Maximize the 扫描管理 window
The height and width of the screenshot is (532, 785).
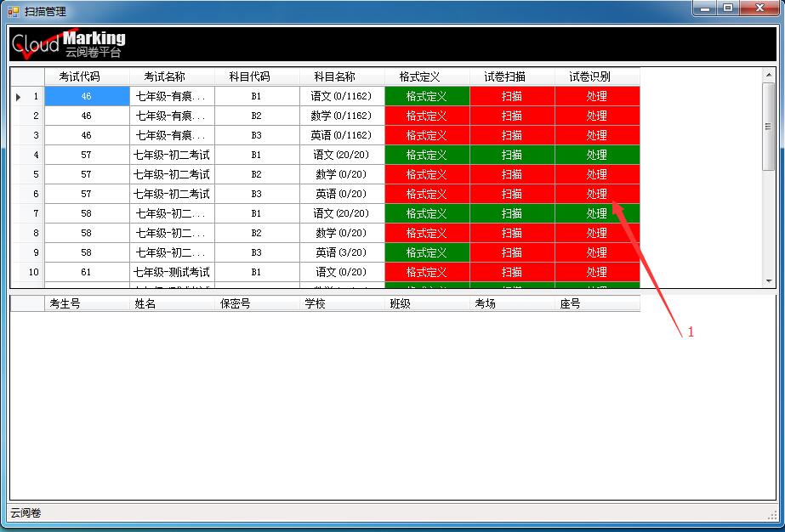(728, 8)
